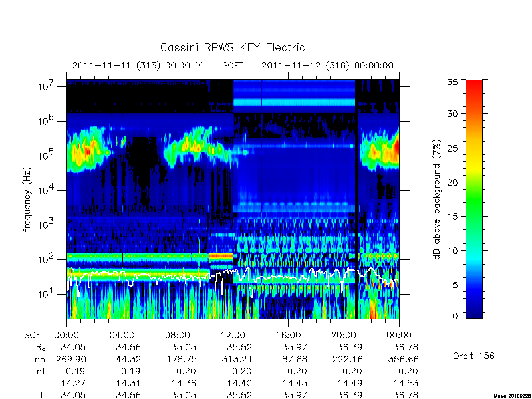Click the L row value 35.97

pos(295,395)
